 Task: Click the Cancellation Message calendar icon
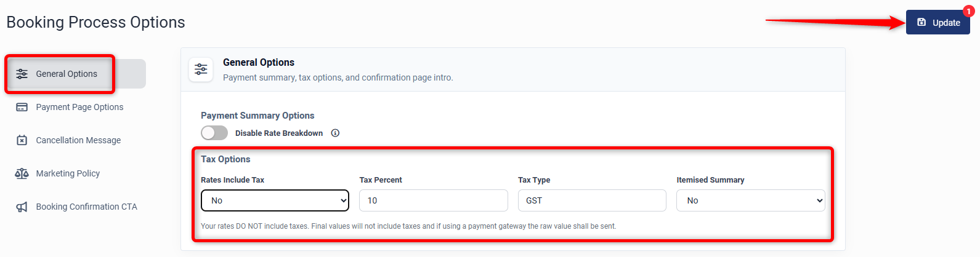[x=22, y=140]
